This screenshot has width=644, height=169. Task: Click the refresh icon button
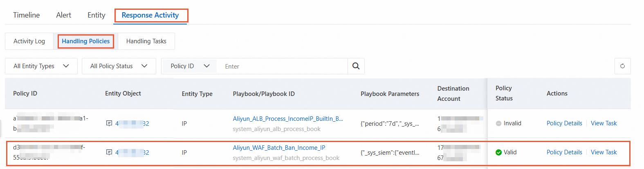click(622, 66)
